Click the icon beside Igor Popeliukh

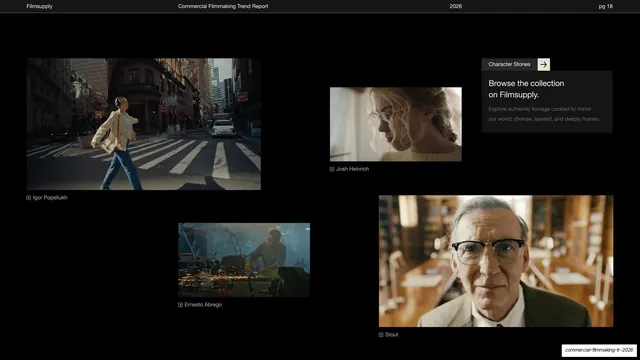click(x=29, y=198)
